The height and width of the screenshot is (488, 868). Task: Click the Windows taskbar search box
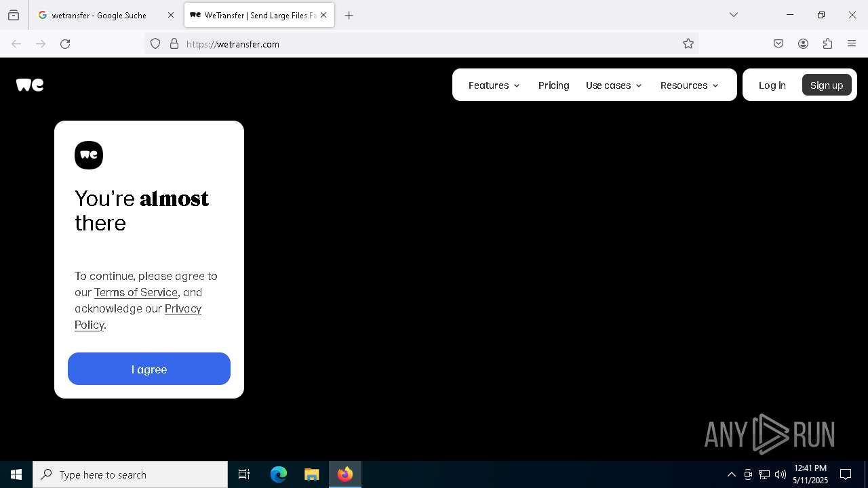pyautogui.click(x=130, y=474)
